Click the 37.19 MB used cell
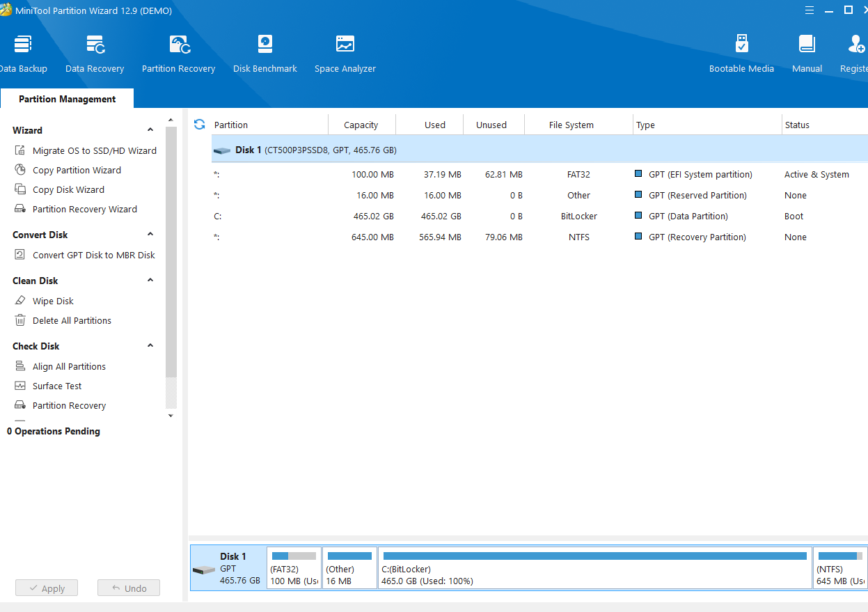This screenshot has width=868, height=612. 441,175
